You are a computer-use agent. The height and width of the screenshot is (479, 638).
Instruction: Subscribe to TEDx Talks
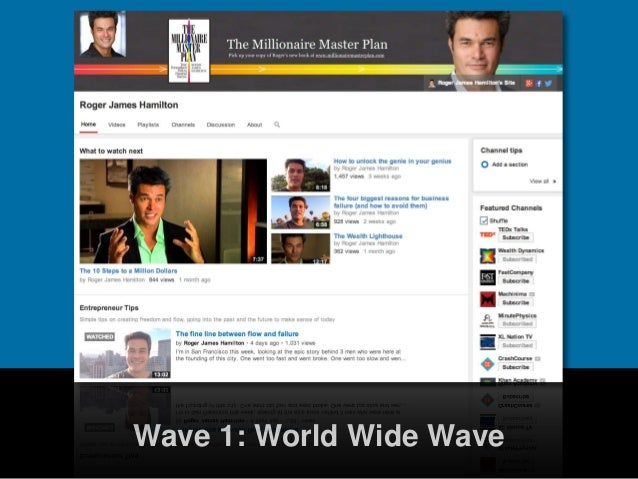(x=516, y=238)
